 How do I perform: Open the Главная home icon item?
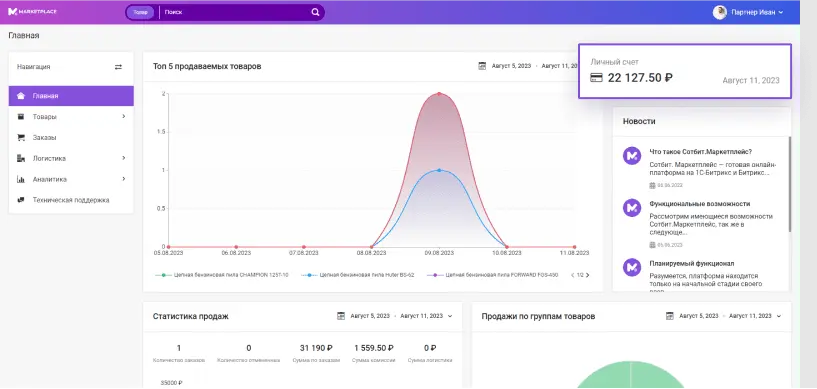pyautogui.click(x=21, y=96)
